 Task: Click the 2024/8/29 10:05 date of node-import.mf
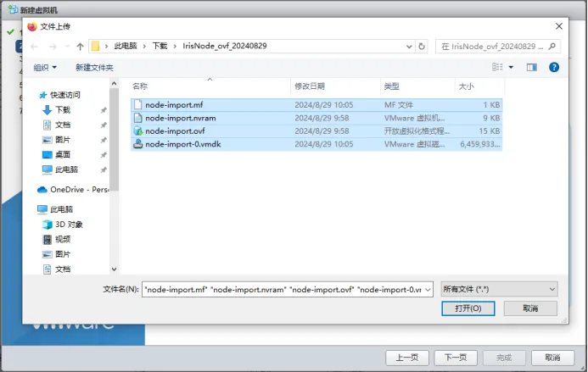323,105
